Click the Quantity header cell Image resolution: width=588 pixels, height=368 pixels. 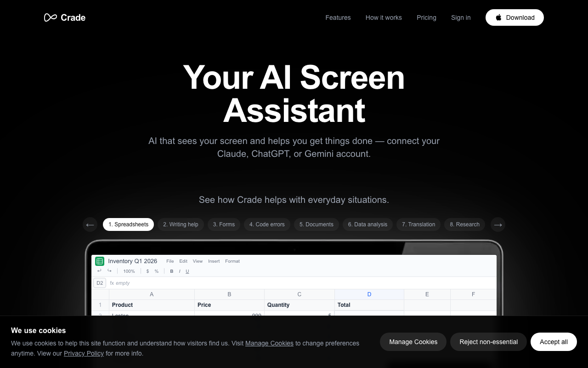(x=300, y=305)
